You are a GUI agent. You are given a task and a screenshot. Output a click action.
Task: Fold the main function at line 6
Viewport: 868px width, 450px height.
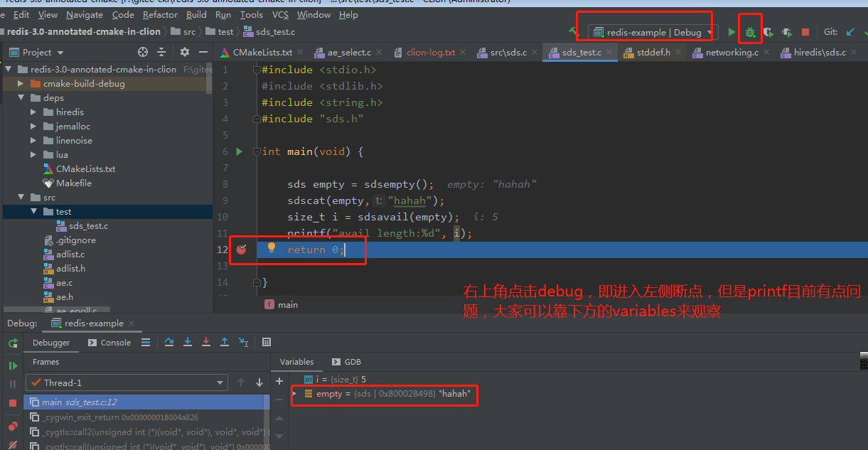(257, 151)
